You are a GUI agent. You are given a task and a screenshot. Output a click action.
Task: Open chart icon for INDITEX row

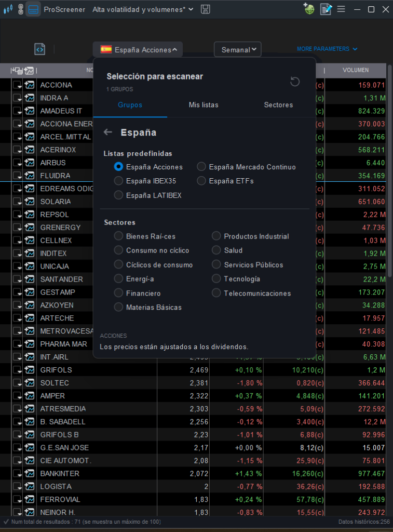click(30, 253)
